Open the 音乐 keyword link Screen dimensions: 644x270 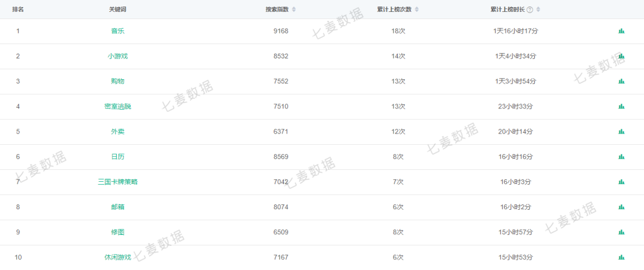[118, 31]
